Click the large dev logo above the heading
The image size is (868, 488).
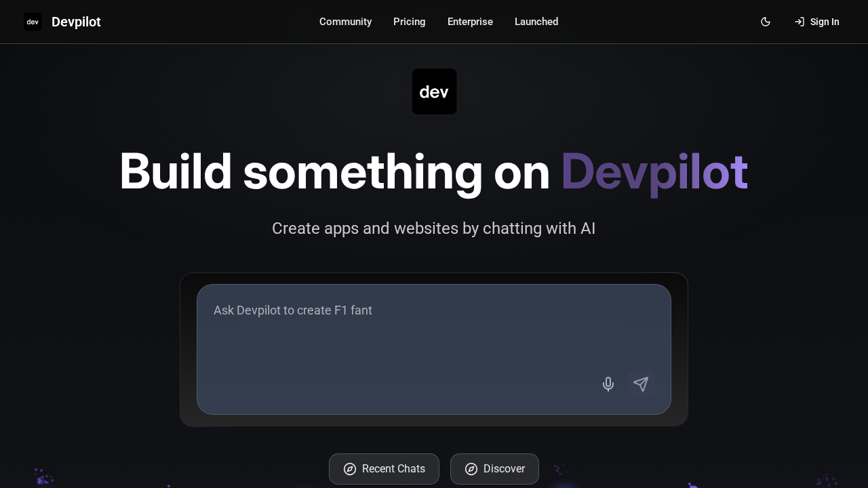click(x=434, y=91)
